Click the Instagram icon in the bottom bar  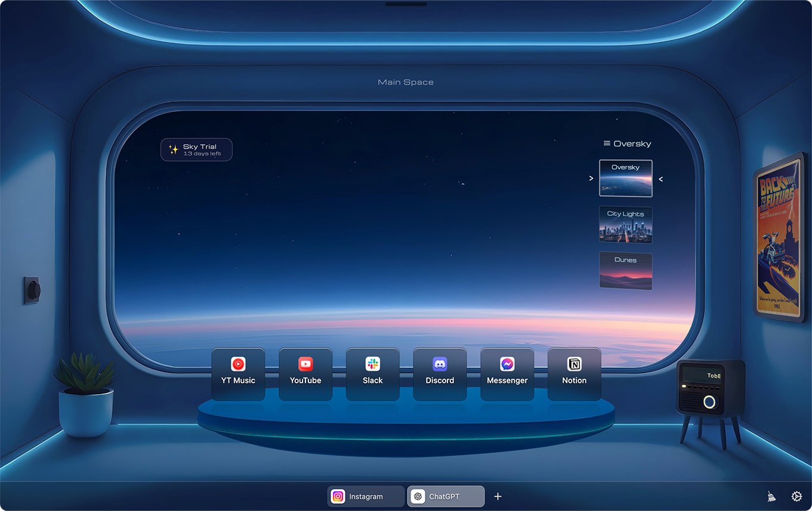tap(338, 496)
